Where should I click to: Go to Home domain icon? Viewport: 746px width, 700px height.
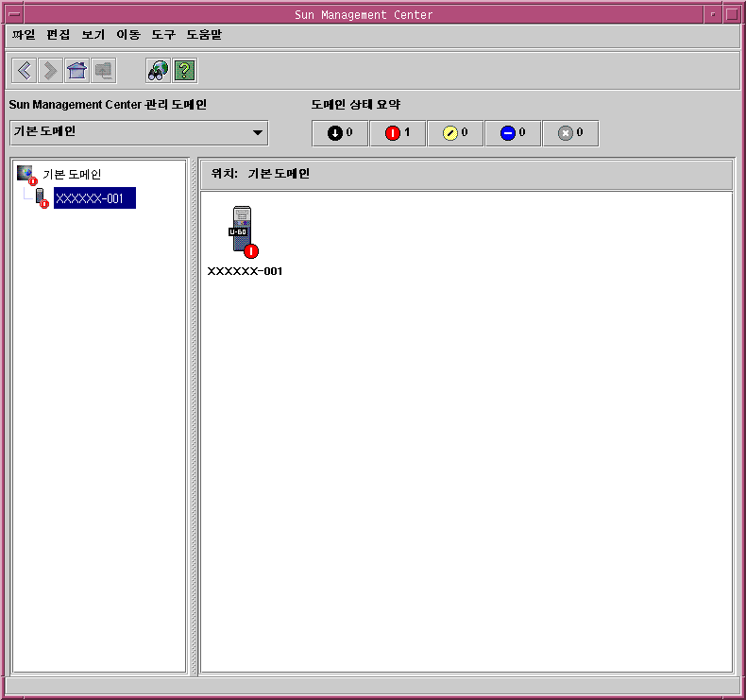point(77,71)
